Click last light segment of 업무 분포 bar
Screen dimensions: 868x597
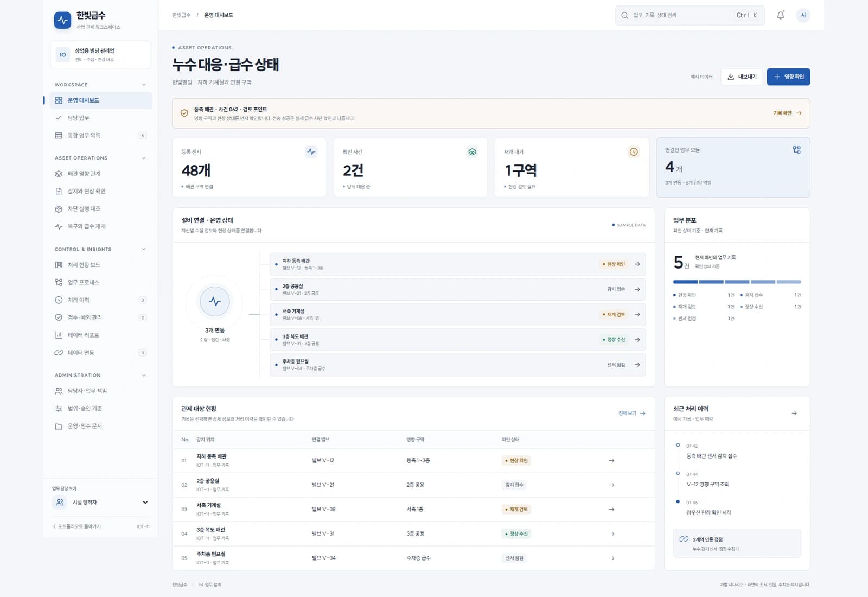coord(789,282)
